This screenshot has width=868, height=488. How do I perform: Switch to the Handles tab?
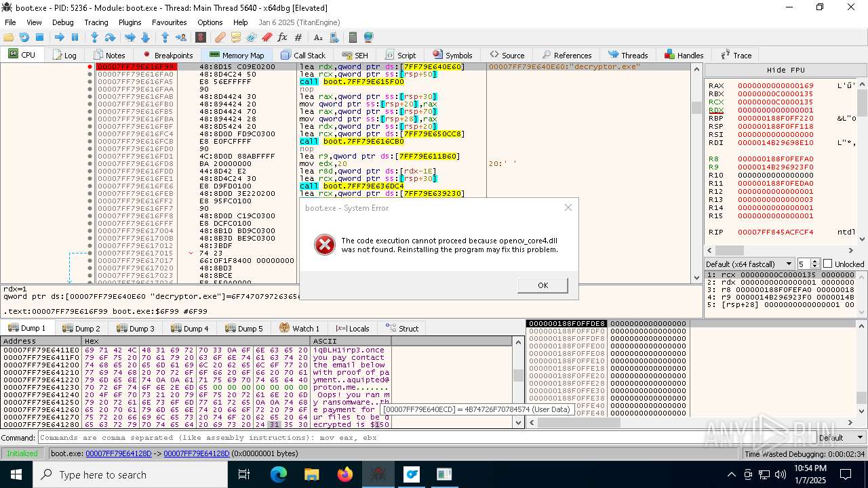coord(684,55)
